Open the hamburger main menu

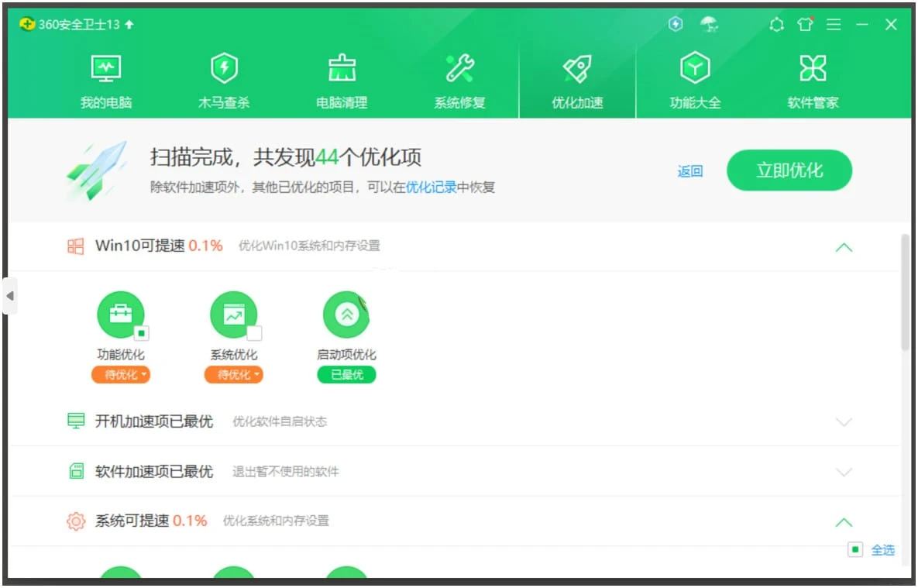point(834,25)
